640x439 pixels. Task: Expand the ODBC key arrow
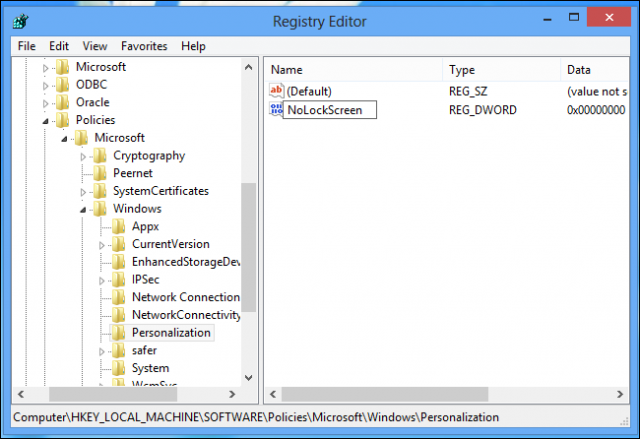(x=45, y=85)
